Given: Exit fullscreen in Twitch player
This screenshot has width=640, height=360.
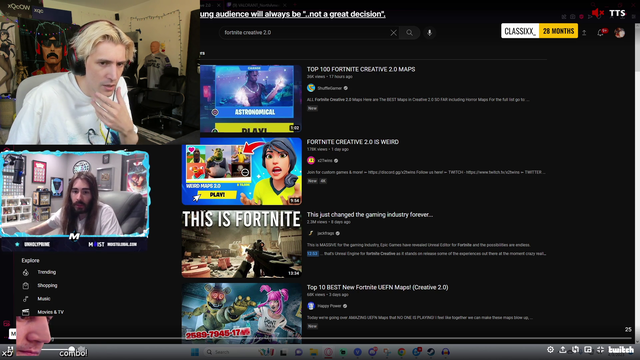Looking at the screenshot, I should click(600, 350).
